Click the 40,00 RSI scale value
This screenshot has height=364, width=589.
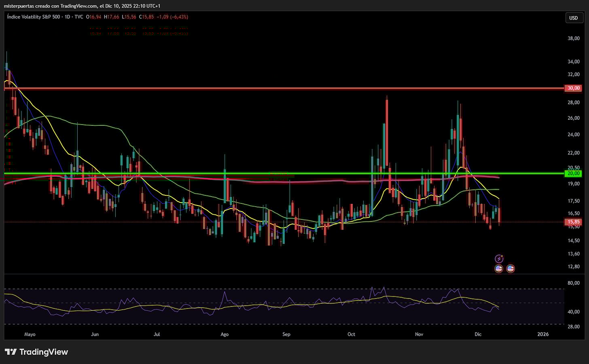coord(574,312)
